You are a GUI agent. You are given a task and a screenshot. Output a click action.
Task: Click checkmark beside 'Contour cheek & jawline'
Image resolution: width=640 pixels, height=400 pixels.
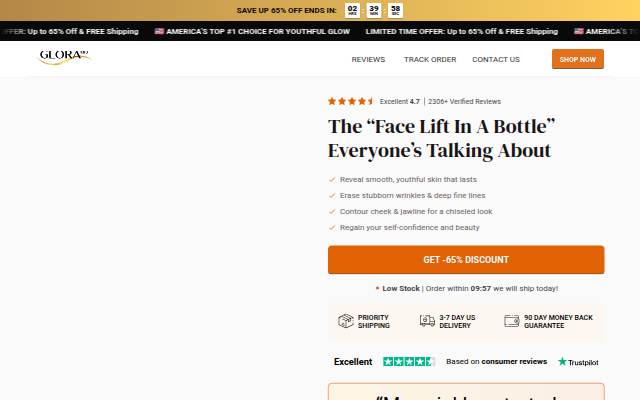click(x=332, y=211)
